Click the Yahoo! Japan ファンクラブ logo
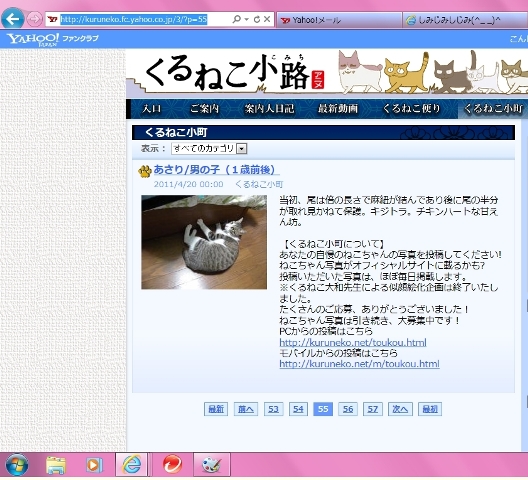The height and width of the screenshot is (480, 528). coord(53,39)
